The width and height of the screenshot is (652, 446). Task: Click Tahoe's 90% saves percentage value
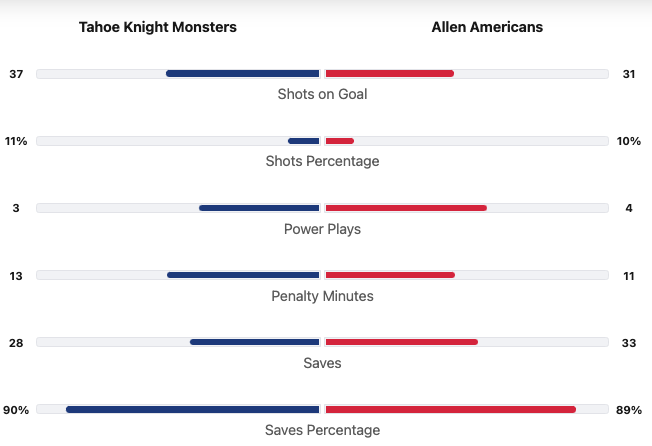16,409
